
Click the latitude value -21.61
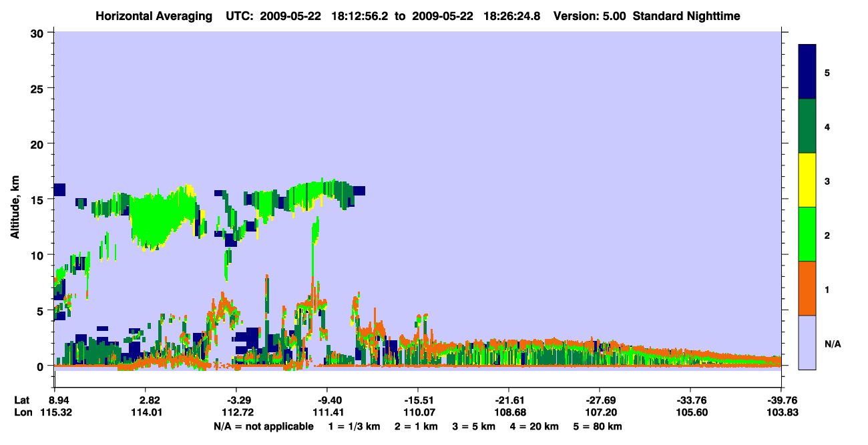(509, 400)
